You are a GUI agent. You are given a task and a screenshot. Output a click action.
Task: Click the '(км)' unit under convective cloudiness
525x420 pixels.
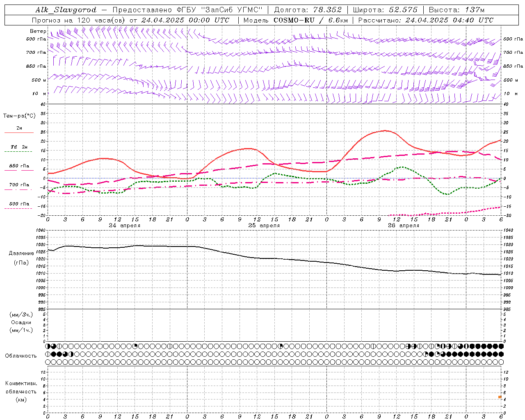click(21, 399)
